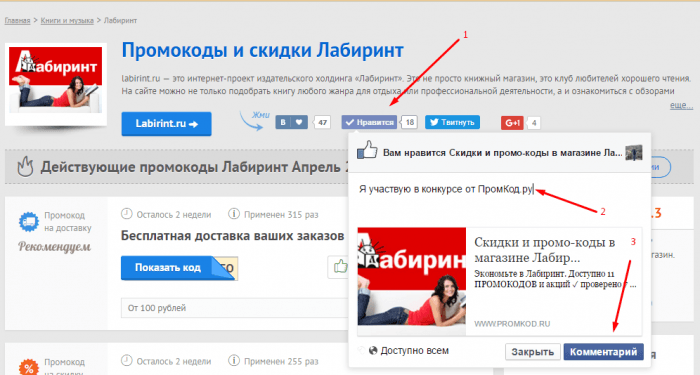Open the Книги и музыка breadcrumb link
Image resolution: width=700 pixels, height=375 pixels.
(x=67, y=21)
